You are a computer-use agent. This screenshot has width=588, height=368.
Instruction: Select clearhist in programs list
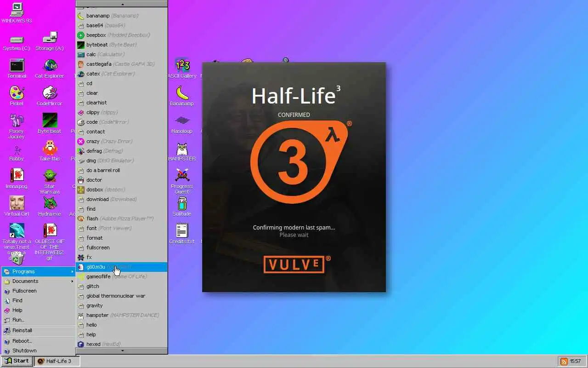click(122, 103)
